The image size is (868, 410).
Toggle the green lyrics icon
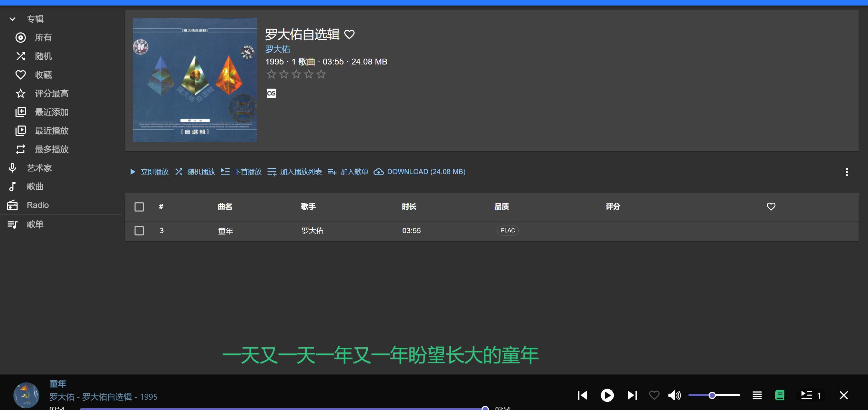point(780,395)
